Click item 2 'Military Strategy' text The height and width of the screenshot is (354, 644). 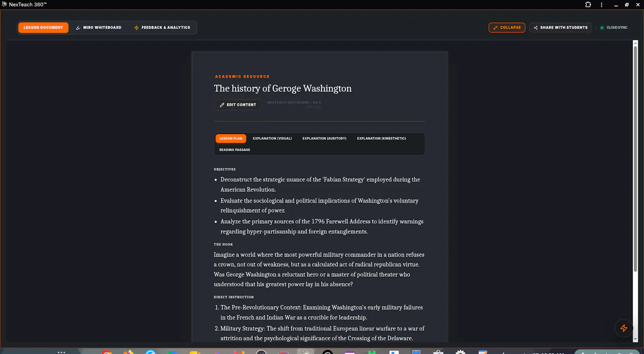click(x=322, y=333)
